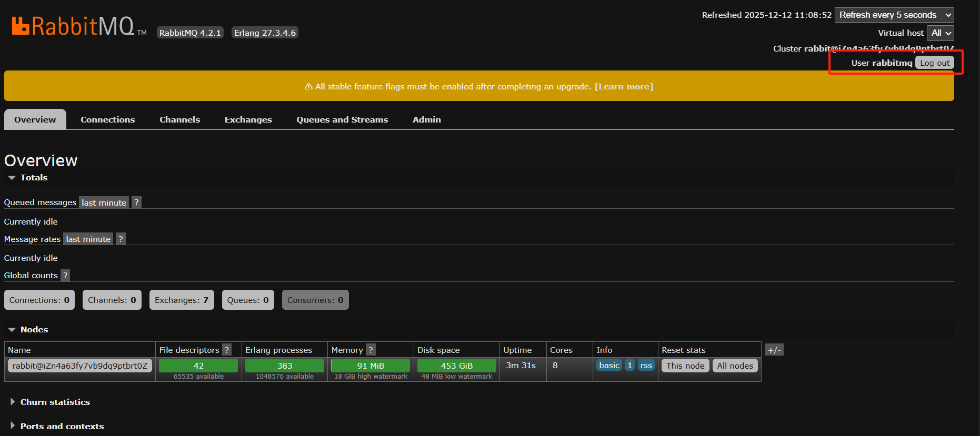
Task: Open help for Global counts
Action: pyautogui.click(x=65, y=275)
